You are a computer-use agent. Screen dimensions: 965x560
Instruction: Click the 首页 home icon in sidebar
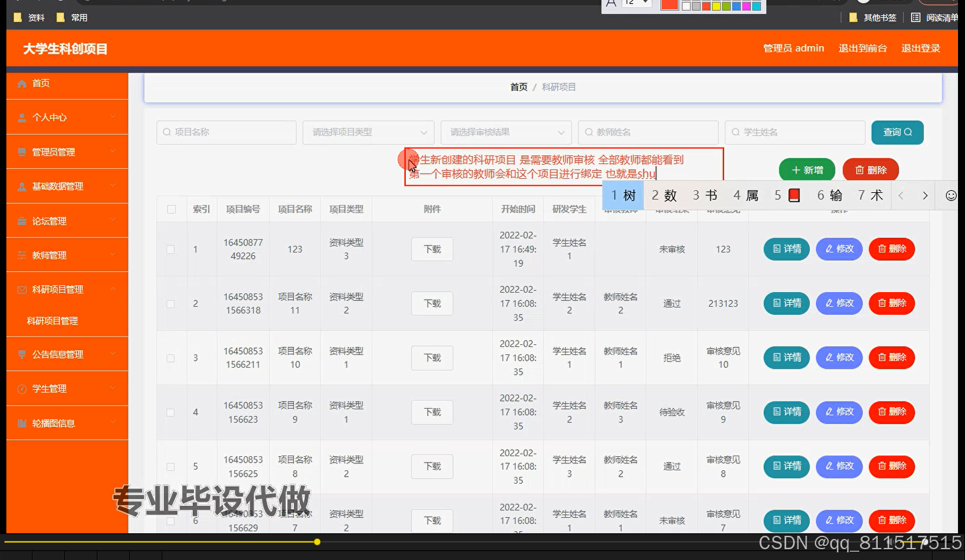pyautogui.click(x=22, y=83)
